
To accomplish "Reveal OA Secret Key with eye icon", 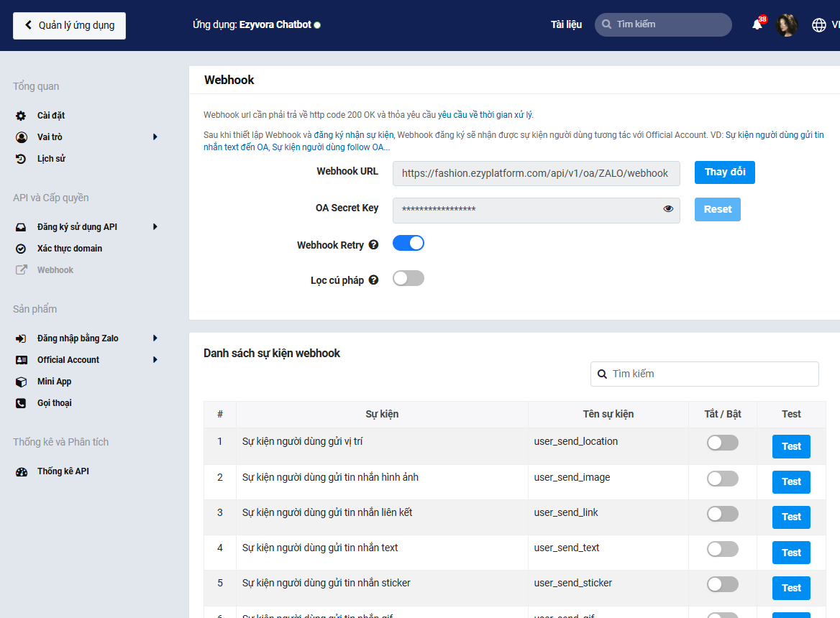I will pos(668,208).
